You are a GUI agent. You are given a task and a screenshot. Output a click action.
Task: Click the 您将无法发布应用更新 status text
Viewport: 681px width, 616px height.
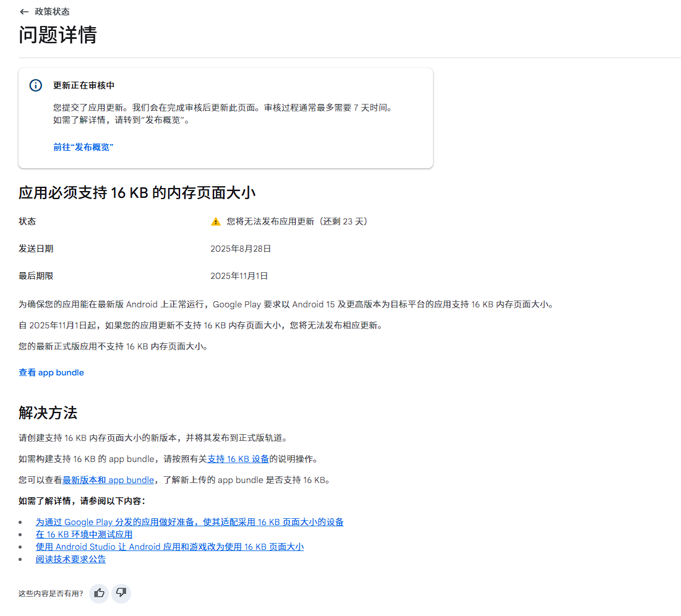pos(297,221)
